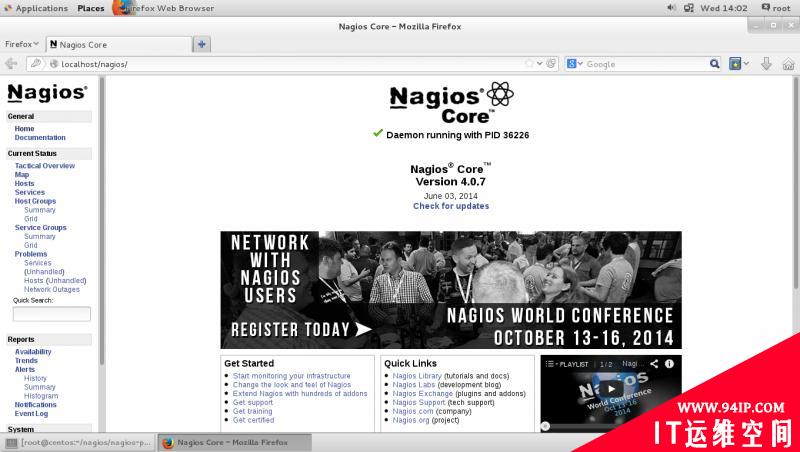The image size is (800, 452).
Task: Click the Google search magnifier icon
Action: point(714,64)
